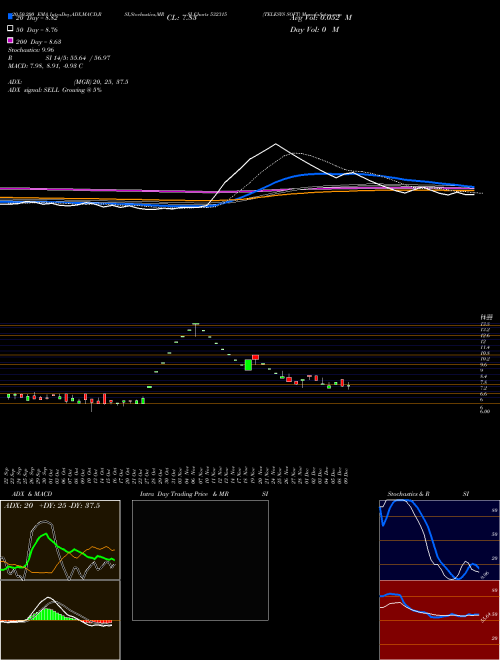The width and height of the screenshot is (500, 660).
Task: Click the 'Stochastics: 9.96' readout
Action: (x=31, y=50)
